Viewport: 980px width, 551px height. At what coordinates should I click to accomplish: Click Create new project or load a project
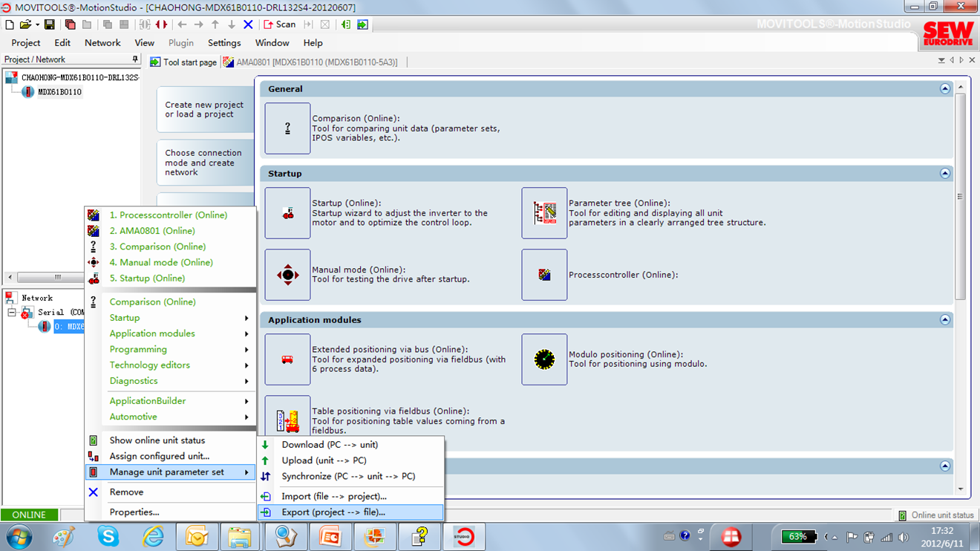point(204,110)
